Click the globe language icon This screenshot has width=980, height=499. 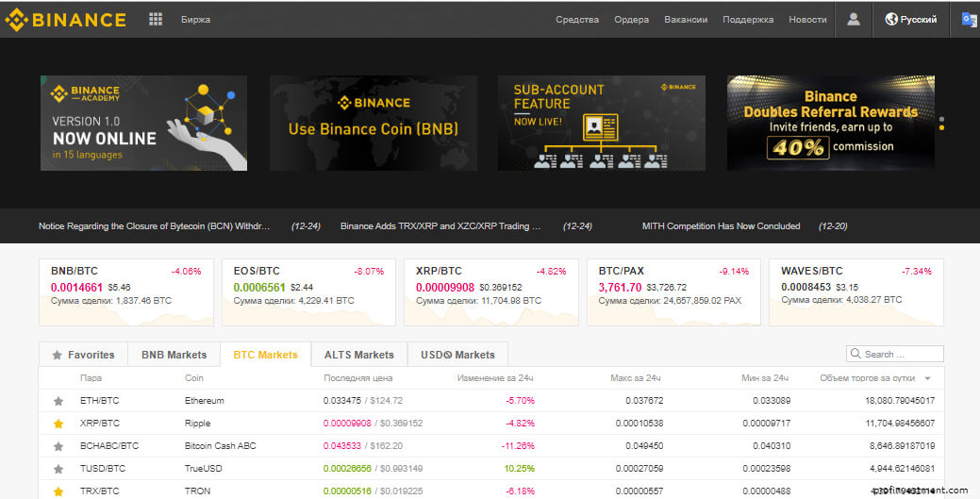(x=891, y=20)
